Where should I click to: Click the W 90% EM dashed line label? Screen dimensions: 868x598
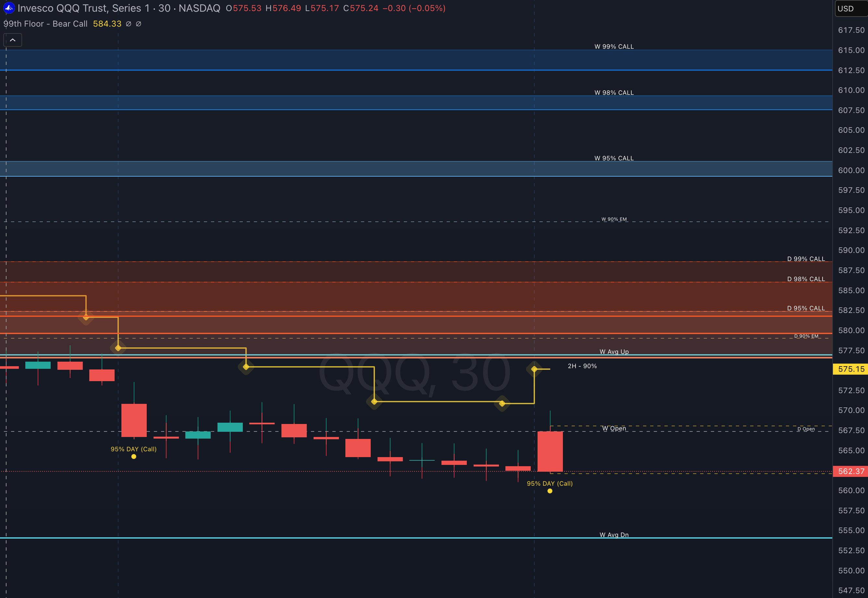(614, 219)
